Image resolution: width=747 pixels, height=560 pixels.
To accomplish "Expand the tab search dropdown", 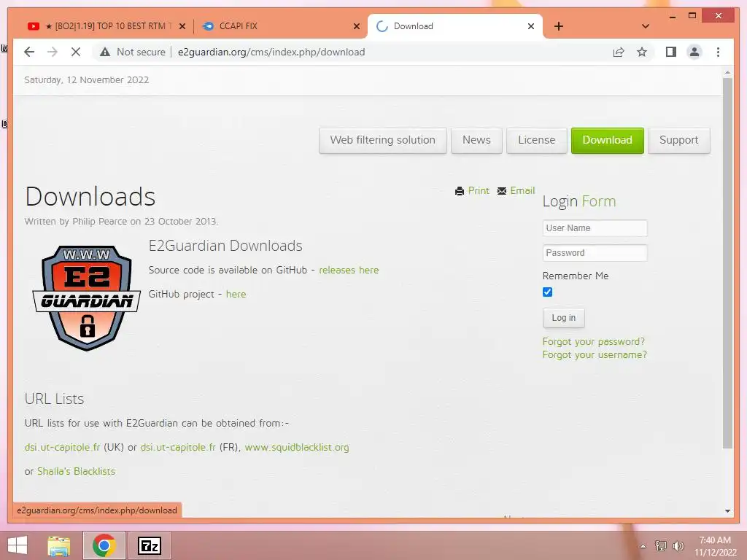I will (646, 26).
